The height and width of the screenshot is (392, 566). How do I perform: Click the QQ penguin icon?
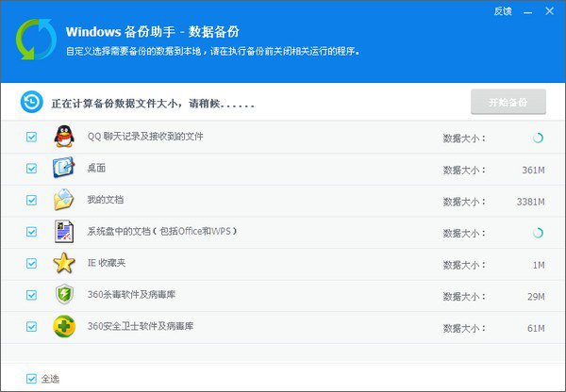tap(64, 137)
